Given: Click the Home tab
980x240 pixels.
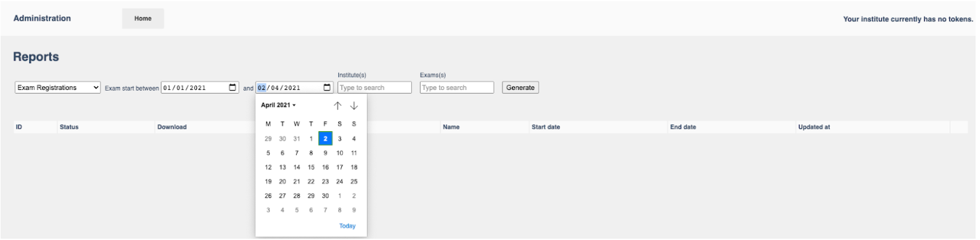Looking at the screenshot, I should [143, 19].
